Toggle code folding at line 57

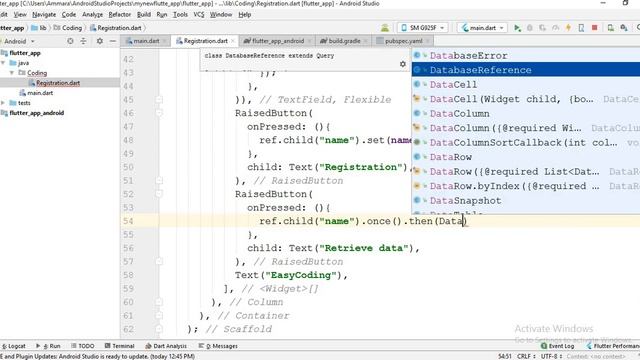coord(159,261)
